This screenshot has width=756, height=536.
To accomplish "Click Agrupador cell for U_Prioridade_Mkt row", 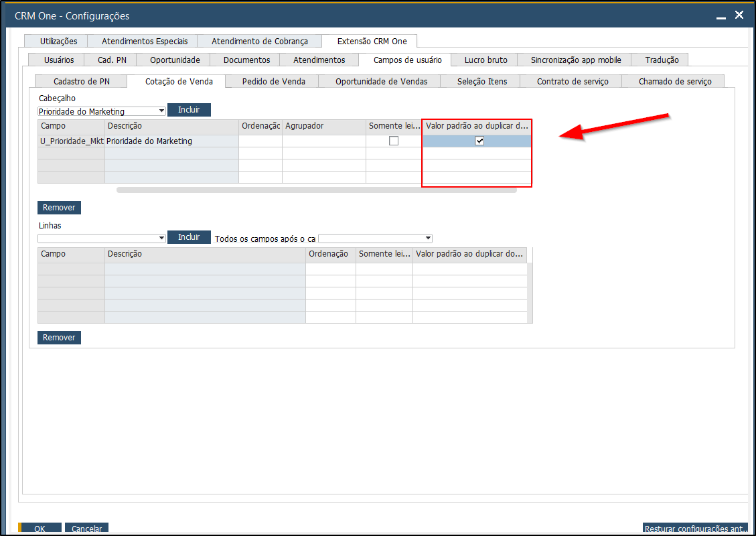I will [x=324, y=141].
